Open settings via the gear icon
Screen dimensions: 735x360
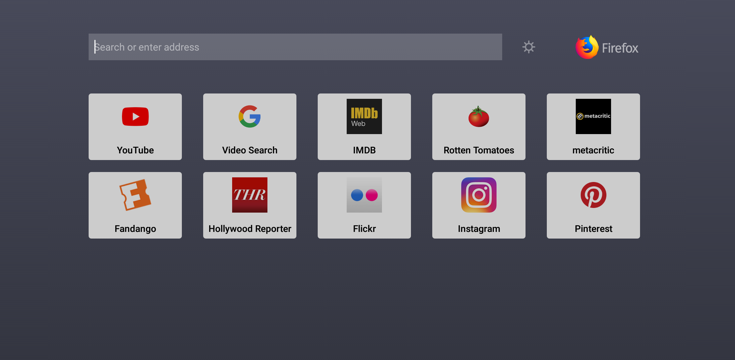point(529,47)
